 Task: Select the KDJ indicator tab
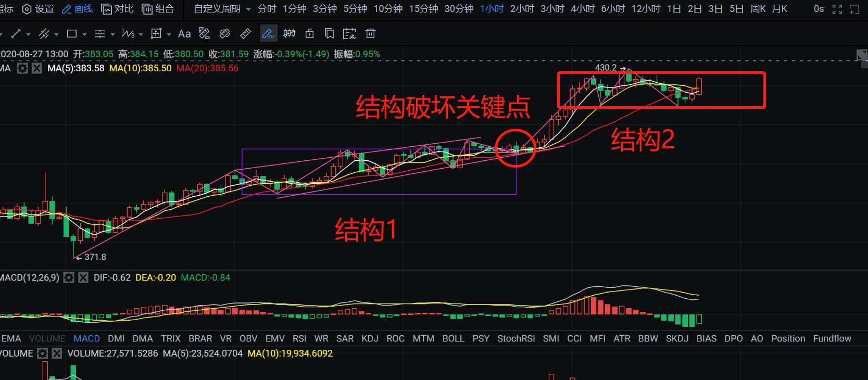coord(370,338)
